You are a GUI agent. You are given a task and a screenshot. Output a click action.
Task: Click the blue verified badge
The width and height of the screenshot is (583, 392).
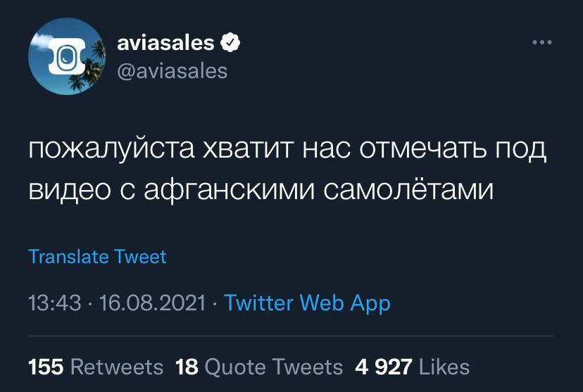tap(230, 43)
